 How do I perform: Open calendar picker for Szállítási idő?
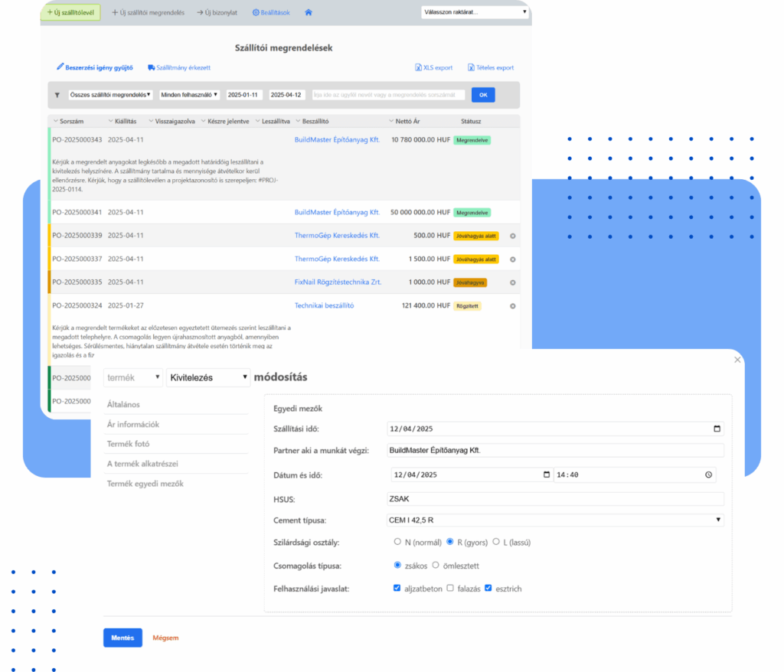coord(716,429)
